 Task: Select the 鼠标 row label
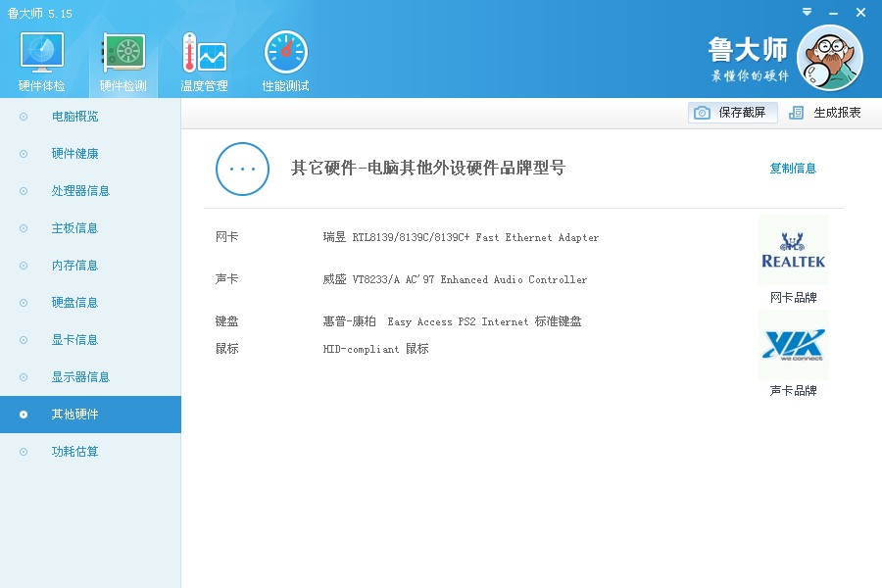point(226,349)
